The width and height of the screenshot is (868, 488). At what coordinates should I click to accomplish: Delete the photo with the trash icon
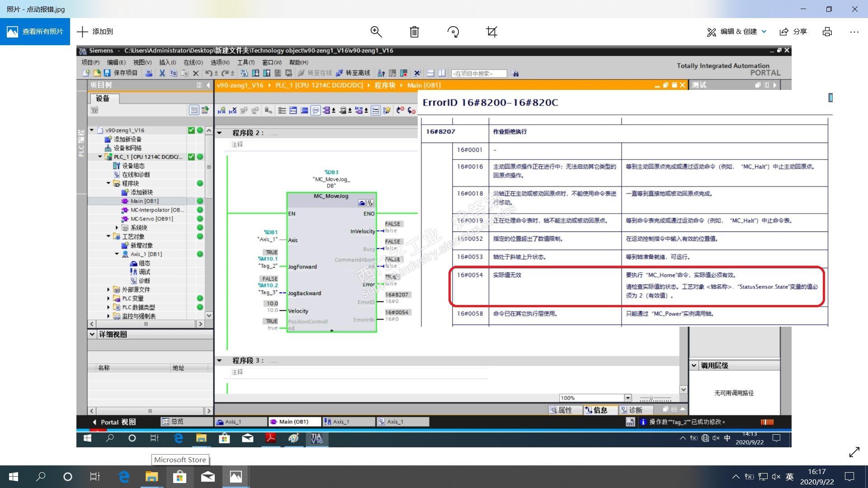414,32
